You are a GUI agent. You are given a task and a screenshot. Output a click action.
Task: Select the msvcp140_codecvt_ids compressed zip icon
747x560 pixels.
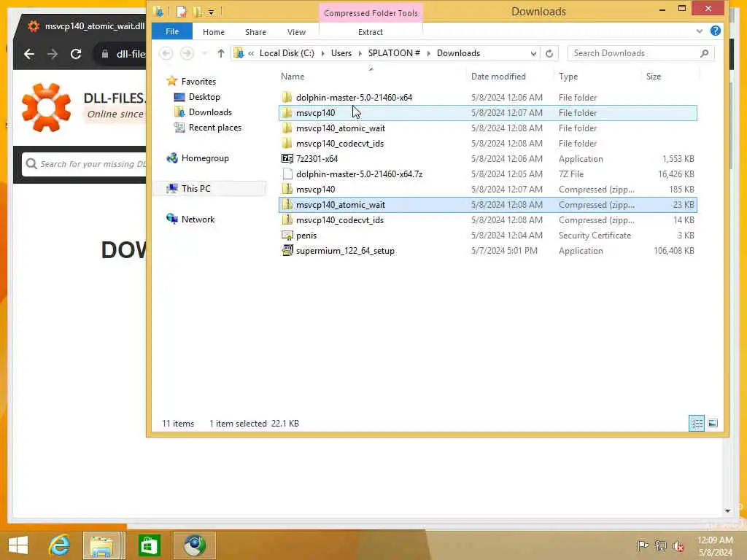[x=287, y=219]
